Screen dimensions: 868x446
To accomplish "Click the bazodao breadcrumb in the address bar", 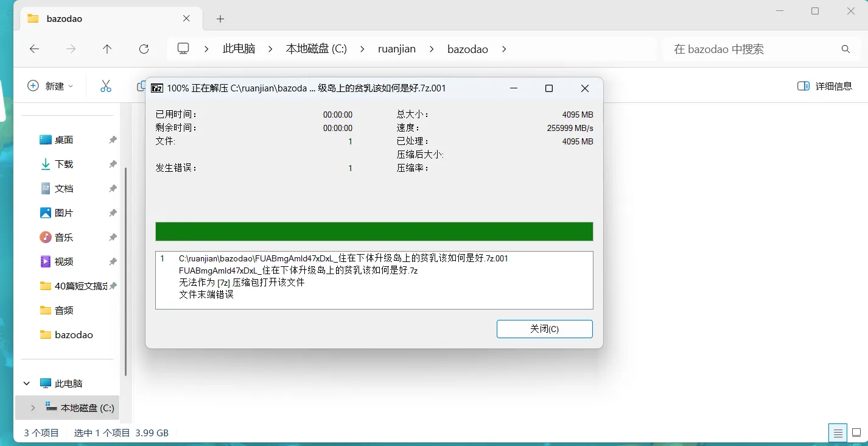I will tap(467, 49).
